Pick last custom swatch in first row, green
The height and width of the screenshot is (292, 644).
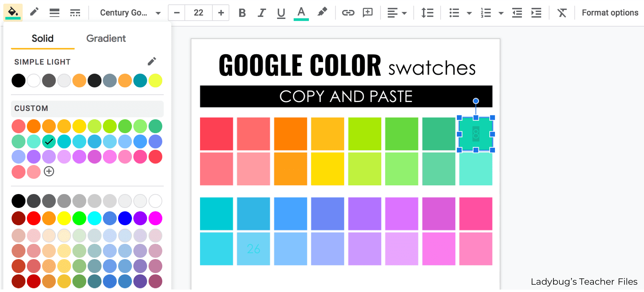(x=155, y=126)
